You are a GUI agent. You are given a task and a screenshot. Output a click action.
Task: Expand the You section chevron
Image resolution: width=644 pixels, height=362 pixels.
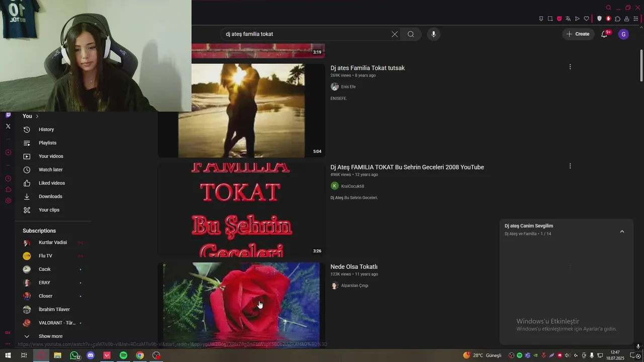(x=37, y=116)
